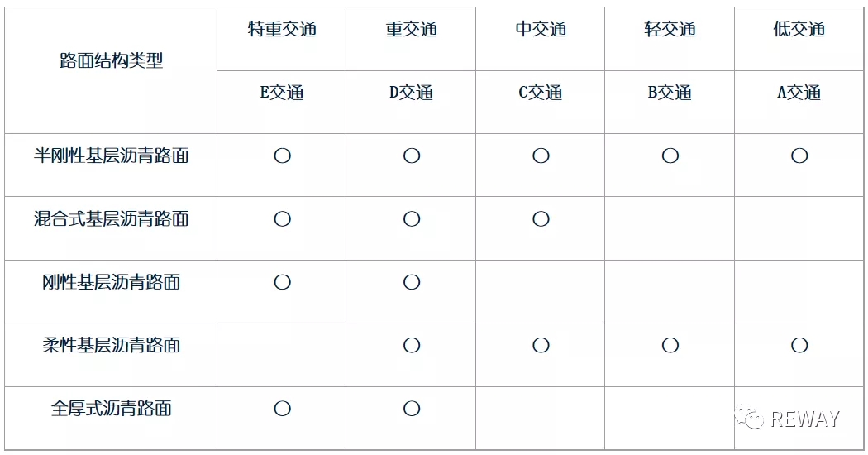The height and width of the screenshot is (455, 868).
Task: Select circle for 全厚式沥青路面 under 重交通
Action: tap(412, 409)
